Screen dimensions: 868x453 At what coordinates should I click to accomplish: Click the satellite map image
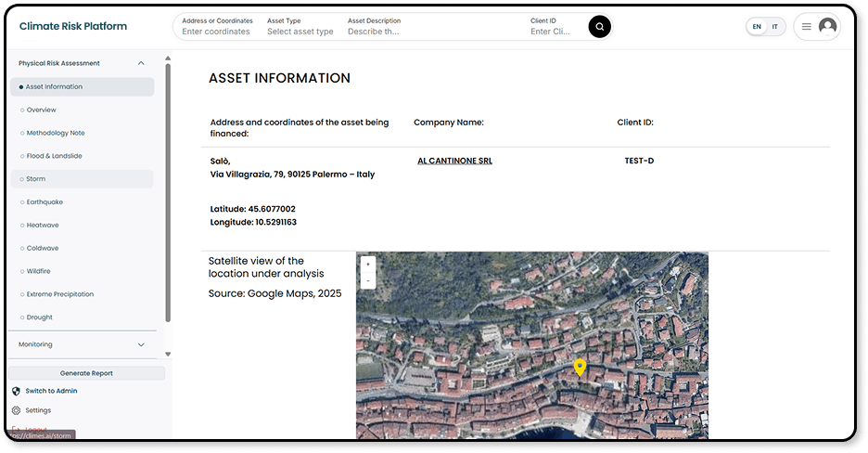pos(532,345)
